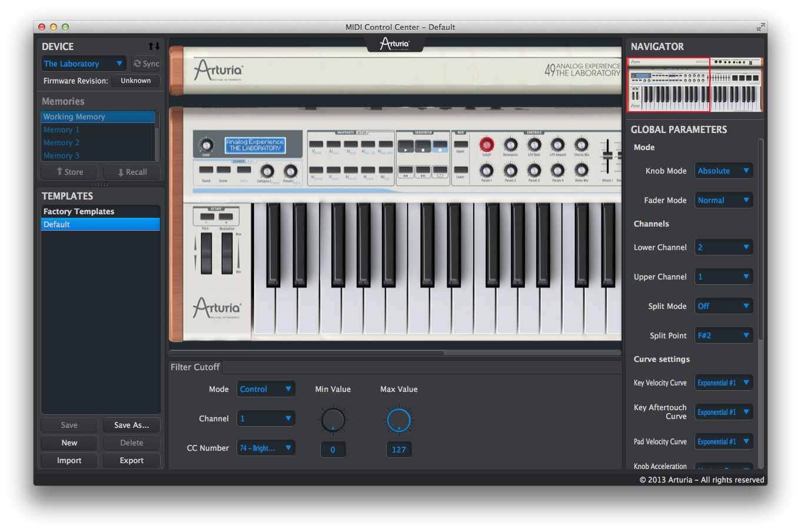Select the Delay Mix knob
The width and height of the screenshot is (801, 532).
click(581, 171)
